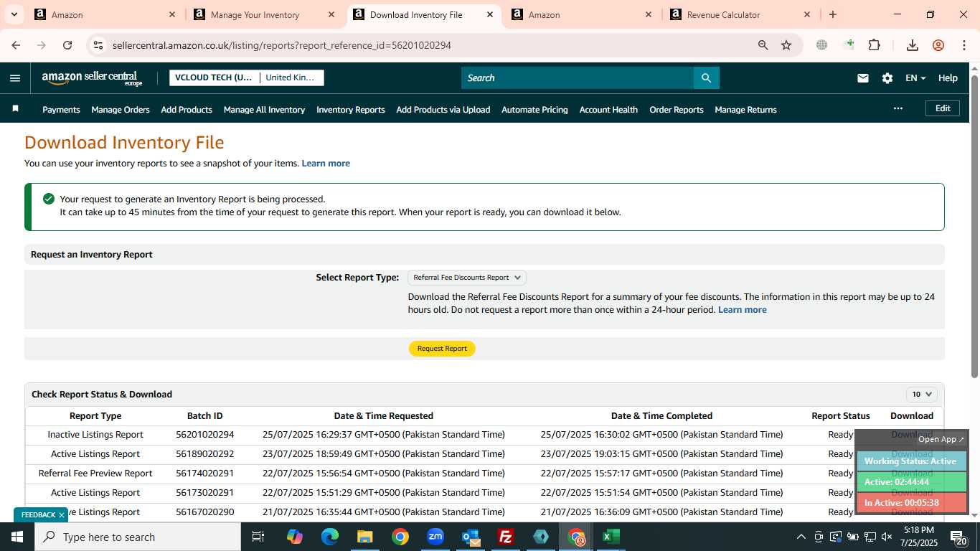The height and width of the screenshot is (551, 980).
Task: Open the three-dot more navigation menu
Action: (897, 109)
